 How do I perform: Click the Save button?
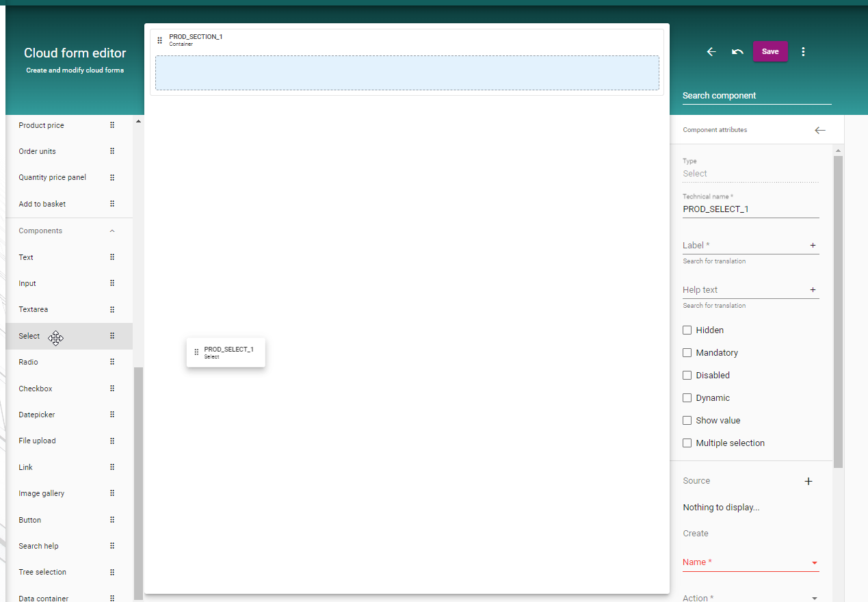pyautogui.click(x=770, y=51)
